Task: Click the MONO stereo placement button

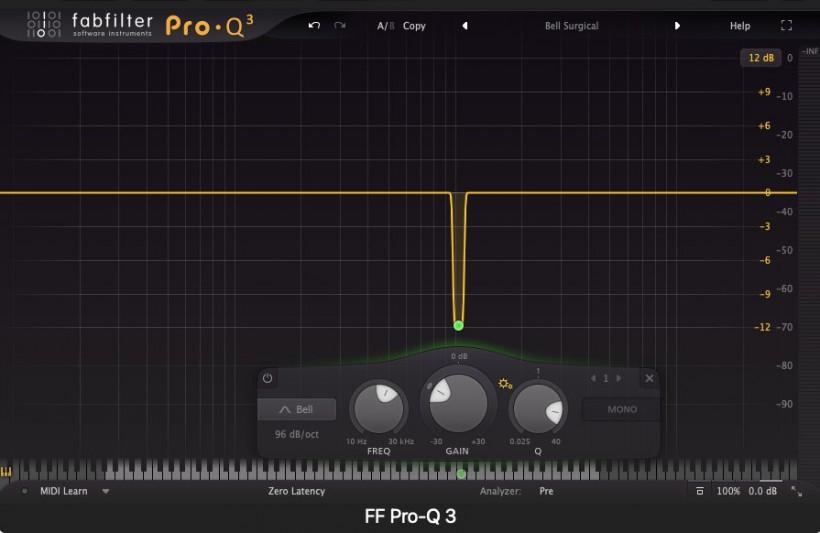Action: coord(622,410)
